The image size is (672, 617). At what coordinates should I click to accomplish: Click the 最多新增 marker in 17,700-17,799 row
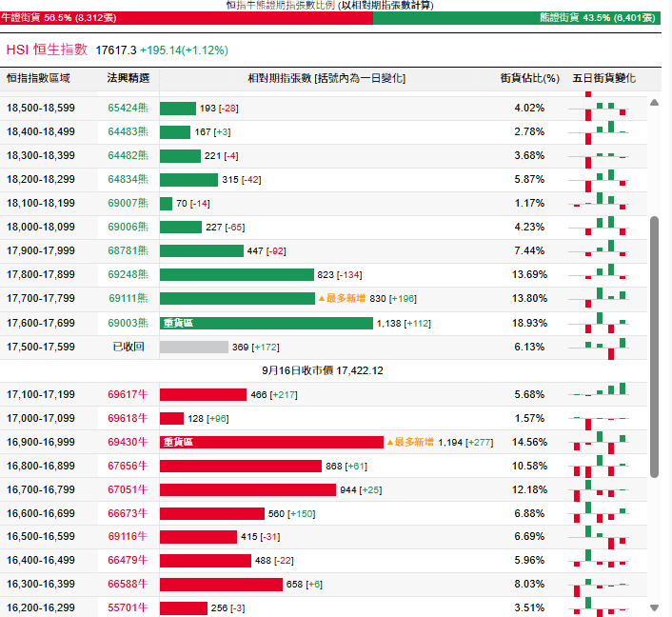click(x=342, y=299)
